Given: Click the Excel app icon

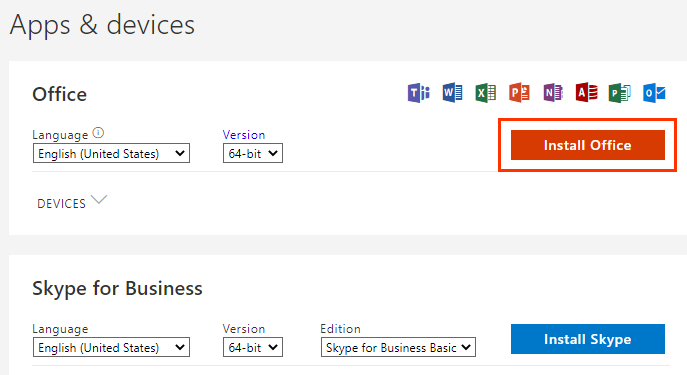Looking at the screenshot, I should tap(485, 92).
